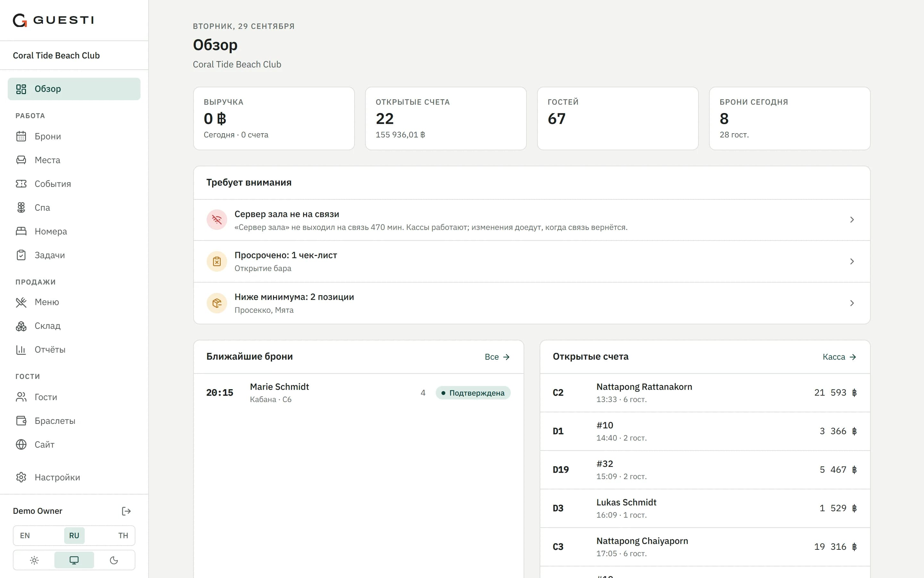This screenshot has height=578, width=924.
Task: Click the События ticket icon
Action: [21, 184]
